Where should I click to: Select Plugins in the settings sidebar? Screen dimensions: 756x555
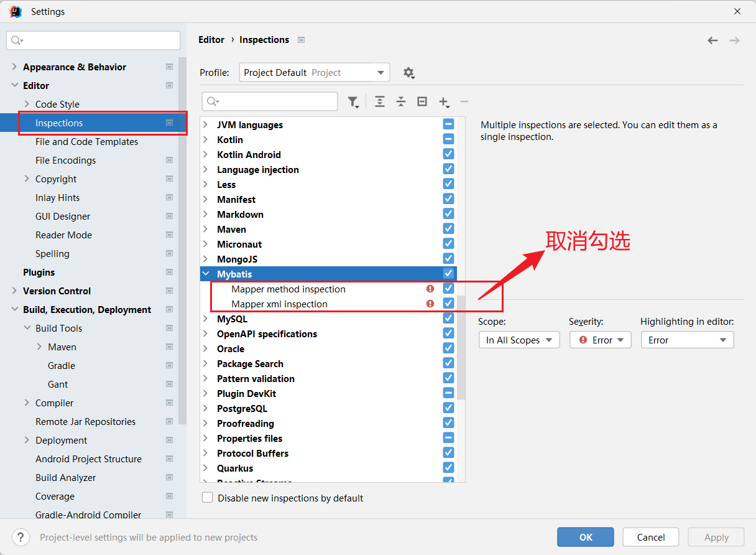pyautogui.click(x=39, y=273)
